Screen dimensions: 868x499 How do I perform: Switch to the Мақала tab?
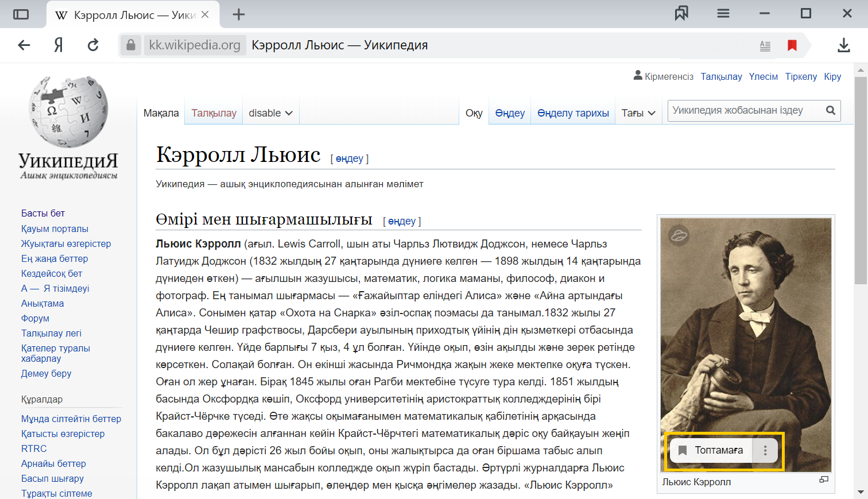click(x=161, y=113)
